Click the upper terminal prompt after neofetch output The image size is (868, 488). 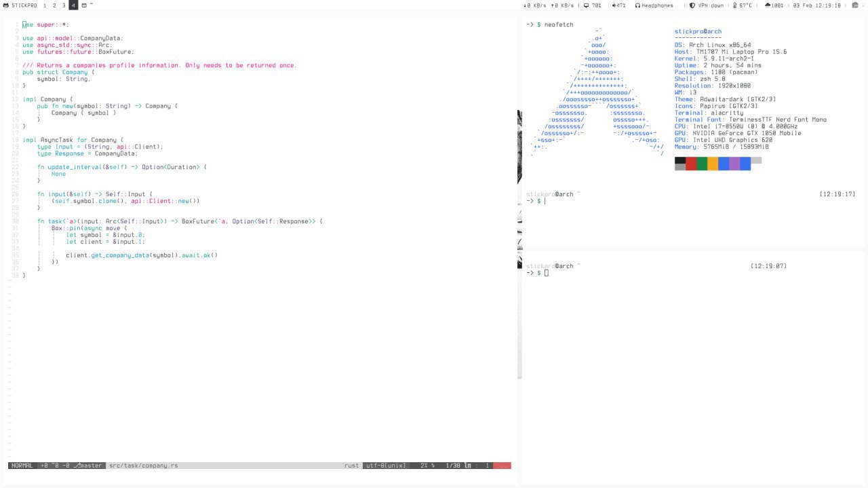tap(536, 201)
